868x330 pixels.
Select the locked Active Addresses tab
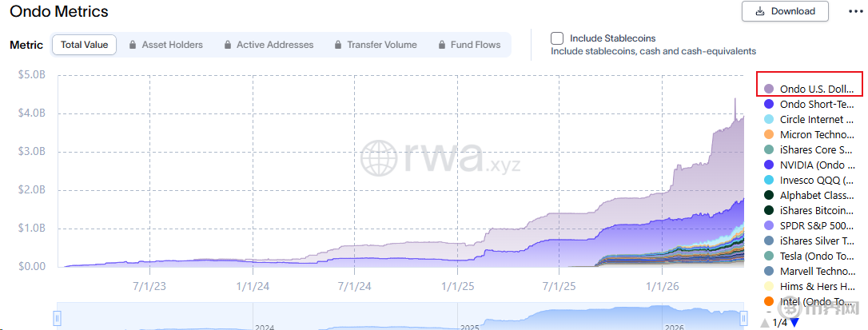[269, 45]
